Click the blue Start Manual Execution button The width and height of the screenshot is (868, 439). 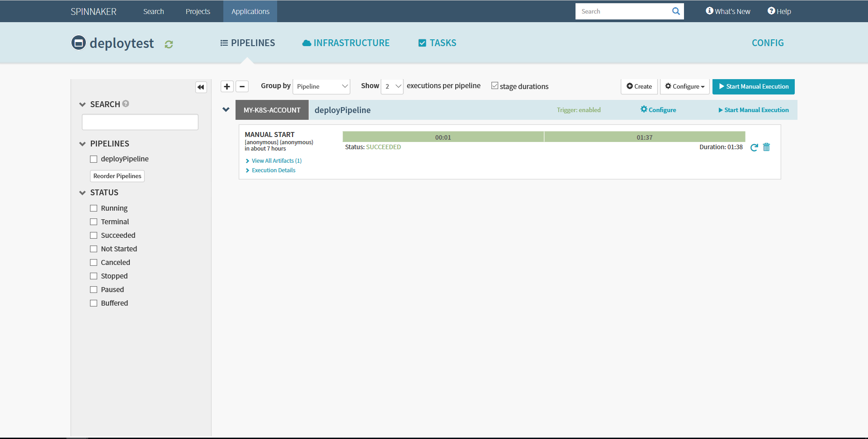coord(754,86)
